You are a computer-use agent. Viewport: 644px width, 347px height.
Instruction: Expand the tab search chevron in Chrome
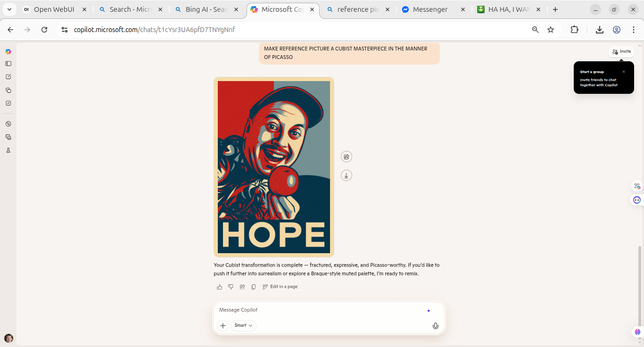point(9,9)
